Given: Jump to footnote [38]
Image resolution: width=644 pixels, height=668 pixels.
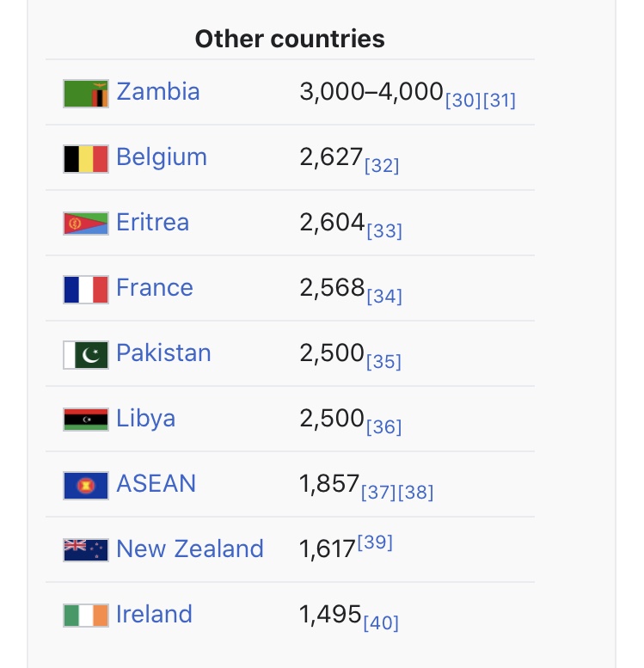Looking at the screenshot, I should point(415,493).
